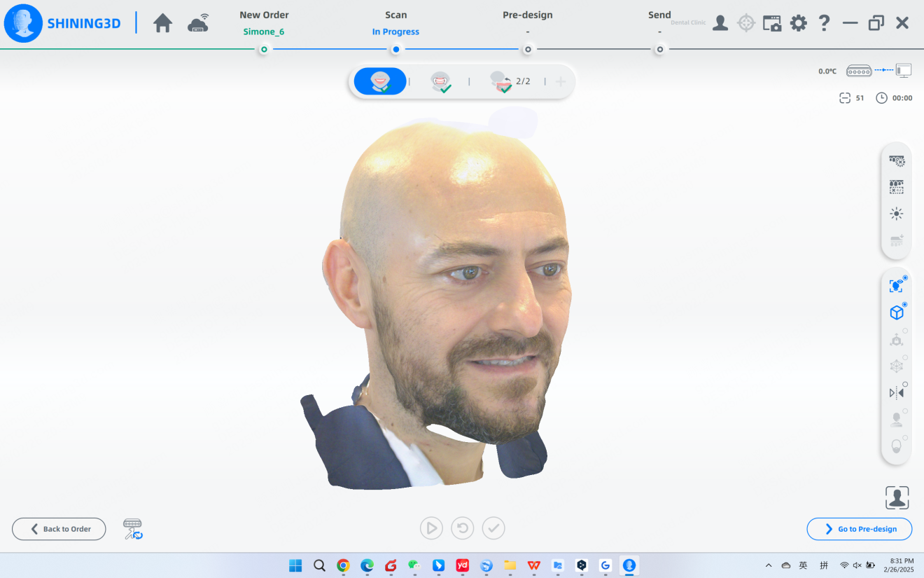This screenshot has height=578, width=924.
Task: Open Google Chrome from the taskbar
Action: 343,565
